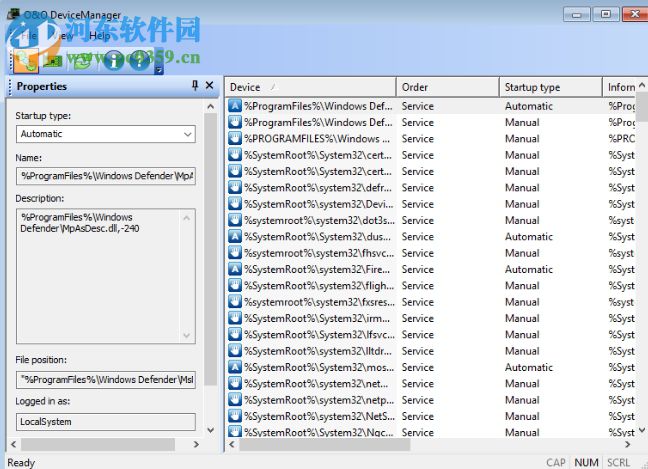648x469 pixels.
Task: Select the services view toolbar icon
Action: (26, 60)
